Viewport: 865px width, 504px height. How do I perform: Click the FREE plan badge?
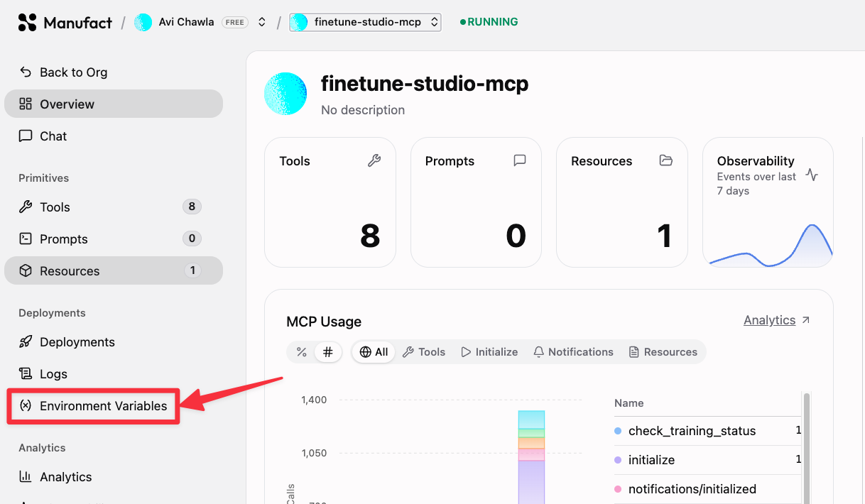(234, 22)
